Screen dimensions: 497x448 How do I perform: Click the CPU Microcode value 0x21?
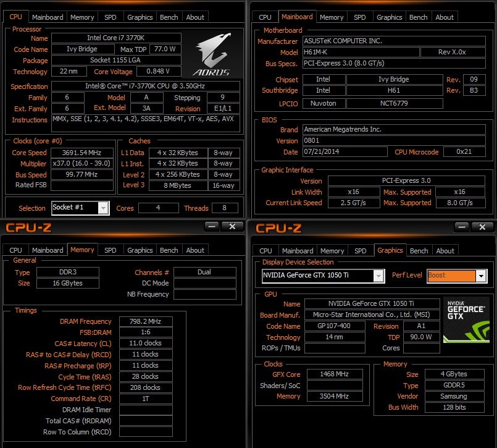pos(464,151)
